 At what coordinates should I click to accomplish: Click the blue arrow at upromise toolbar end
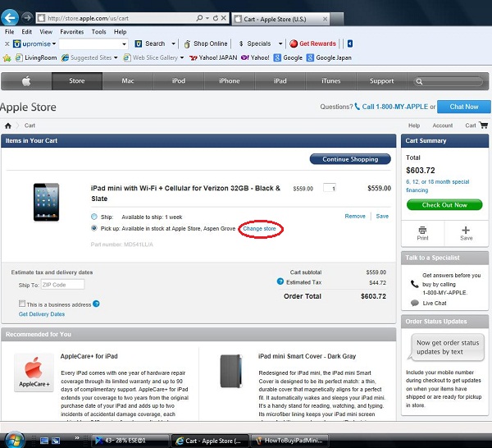(350, 43)
